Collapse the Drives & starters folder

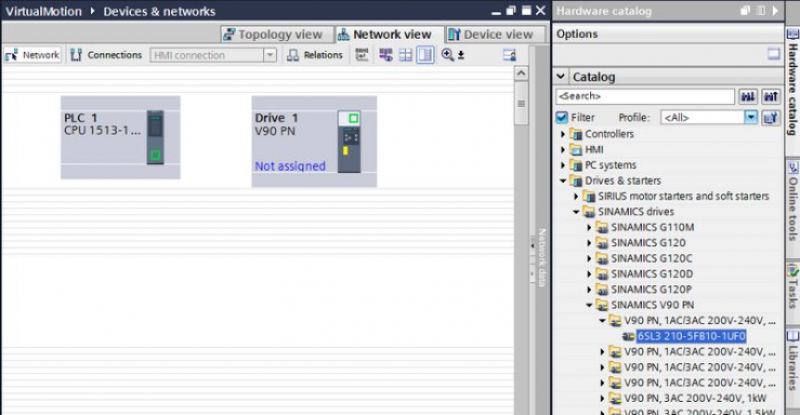tap(563, 181)
